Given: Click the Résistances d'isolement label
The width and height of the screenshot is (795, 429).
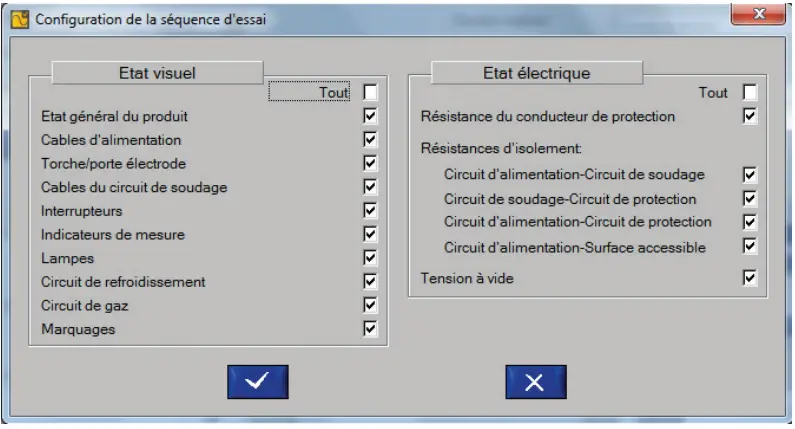Looking at the screenshot, I should pos(501,149).
